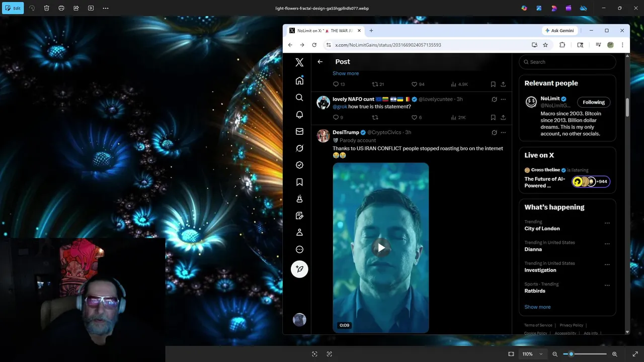Like the lovely NAFO post with 6 likes
This screenshot has height=362, width=644.
[x=417, y=117]
